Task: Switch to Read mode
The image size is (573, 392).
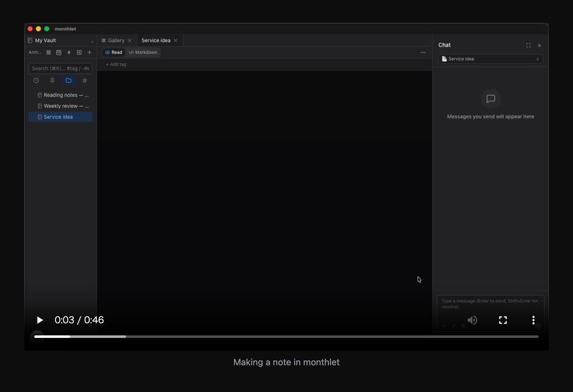Action: [114, 52]
